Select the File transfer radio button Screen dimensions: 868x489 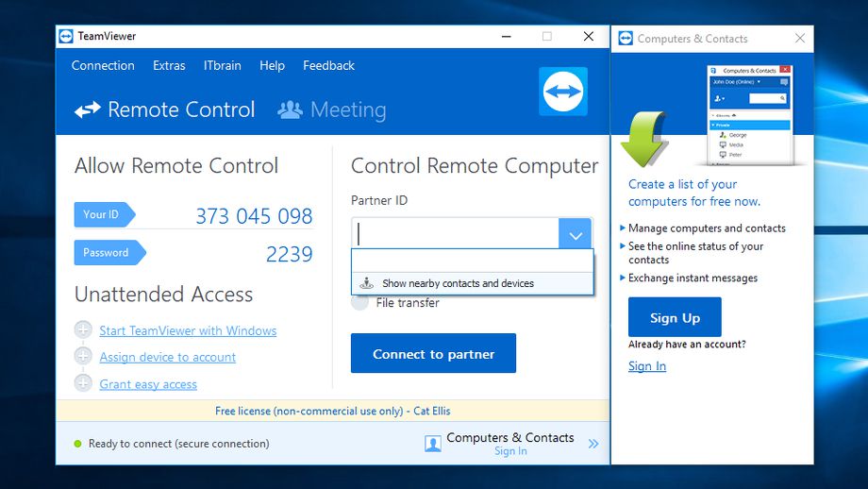359,302
